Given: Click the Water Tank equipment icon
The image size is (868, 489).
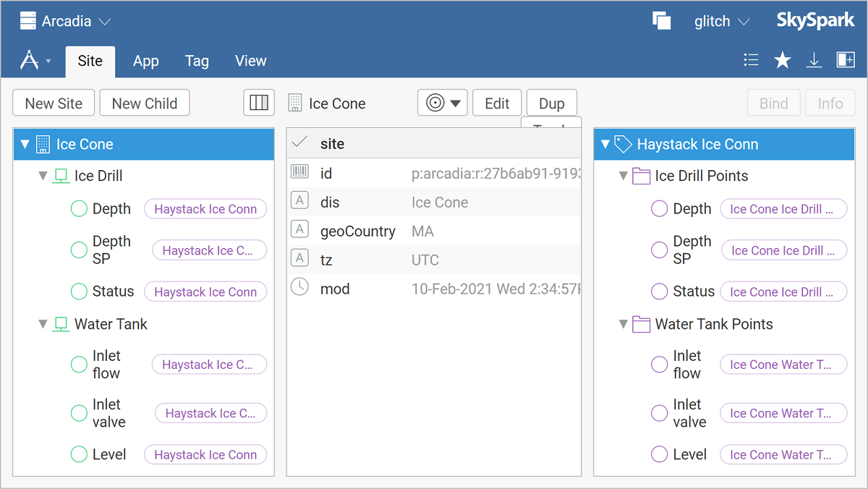Looking at the screenshot, I should pyautogui.click(x=61, y=324).
